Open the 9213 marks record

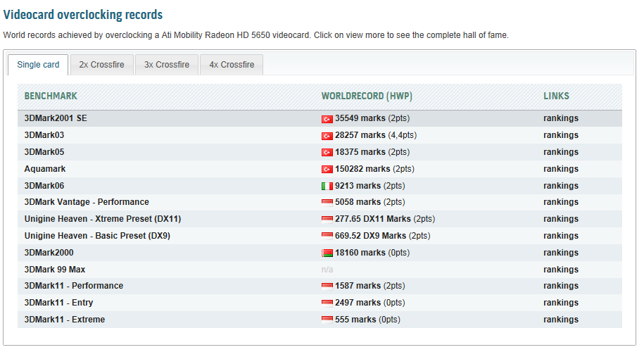[358, 186]
